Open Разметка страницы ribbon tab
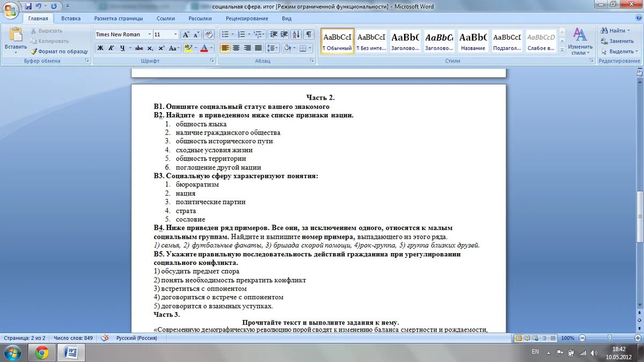644x362 pixels. pos(119,18)
